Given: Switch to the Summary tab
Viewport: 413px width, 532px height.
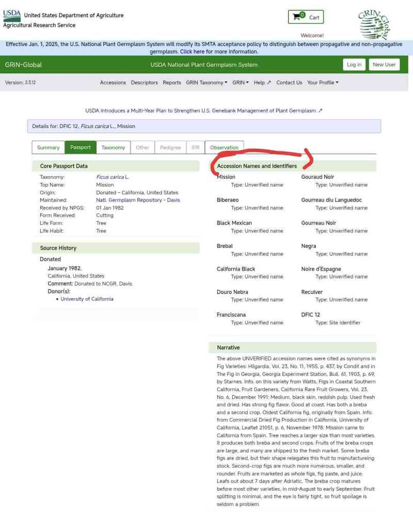Looking at the screenshot, I should pos(48,148).
